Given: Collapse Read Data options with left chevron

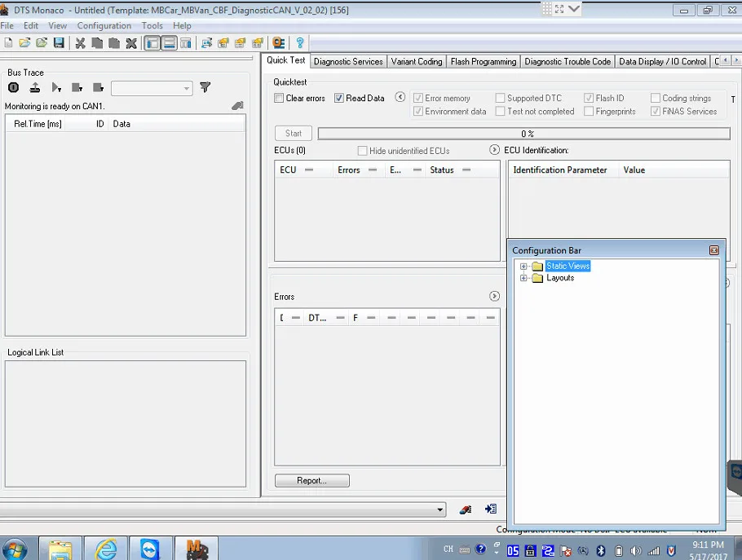Looking at the screenshot, I should [400, 97].
